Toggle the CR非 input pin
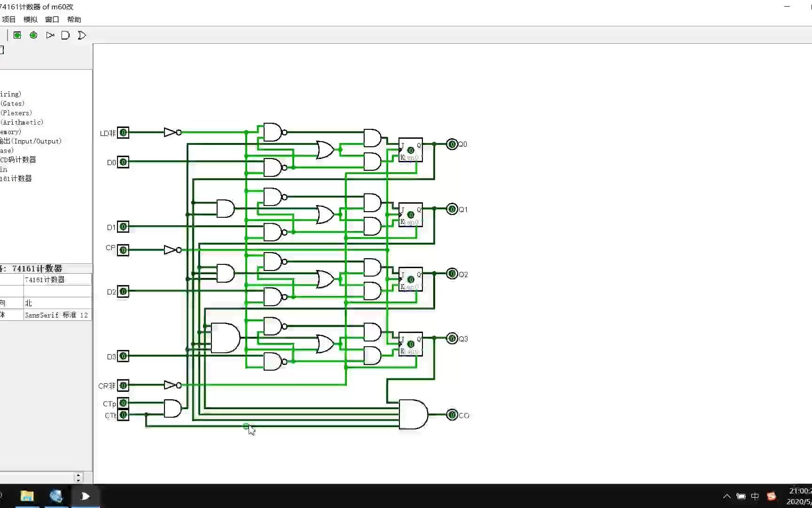The image size is (812, 508). [123, 386]
